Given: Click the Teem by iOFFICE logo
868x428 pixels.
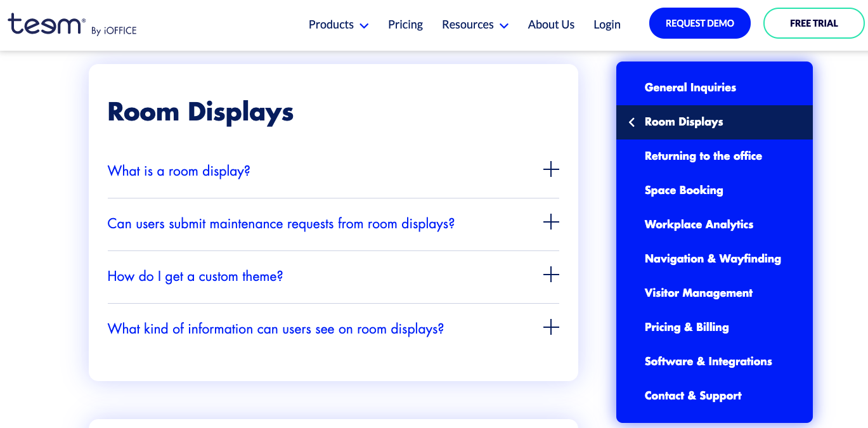Looking at the screenshot, I should (x=72, y=25).
